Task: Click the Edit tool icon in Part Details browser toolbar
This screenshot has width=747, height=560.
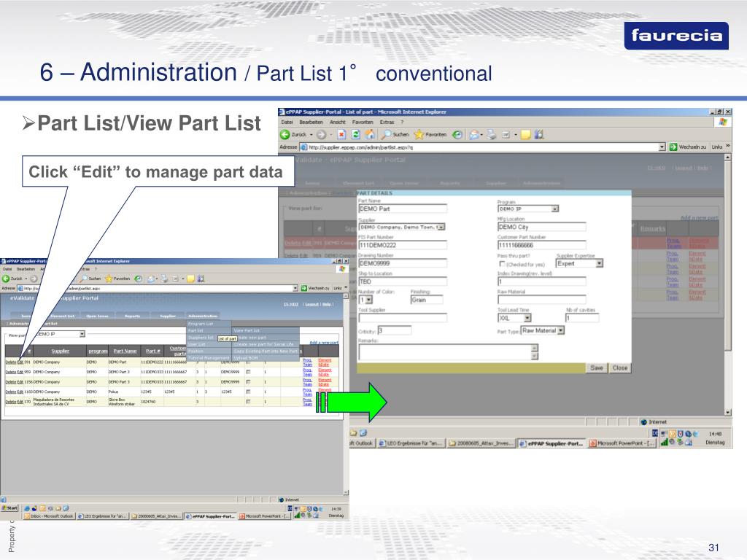Action: [506, 135]
